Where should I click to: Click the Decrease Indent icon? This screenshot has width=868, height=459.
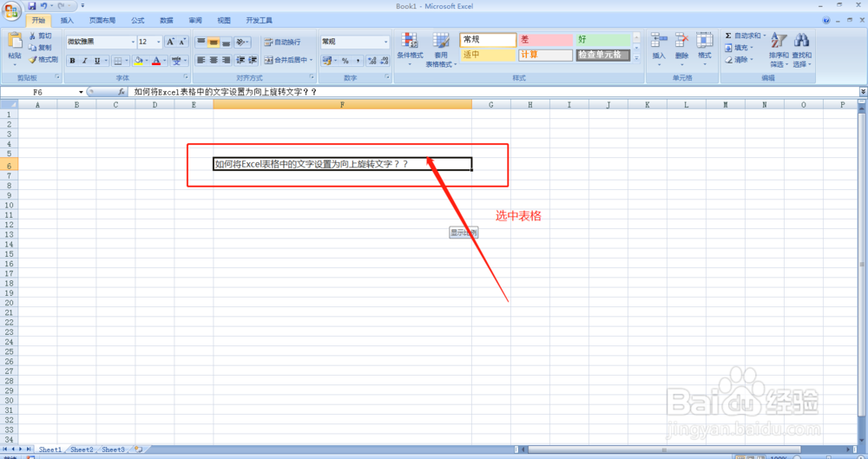tap(240, 60)
